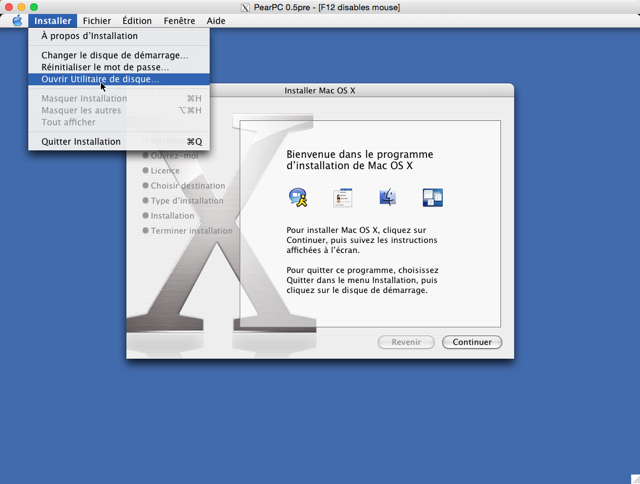This screenshot has height=484, width=640.
Task: Zoom PearPC with the green button
Action: (34, 7)
